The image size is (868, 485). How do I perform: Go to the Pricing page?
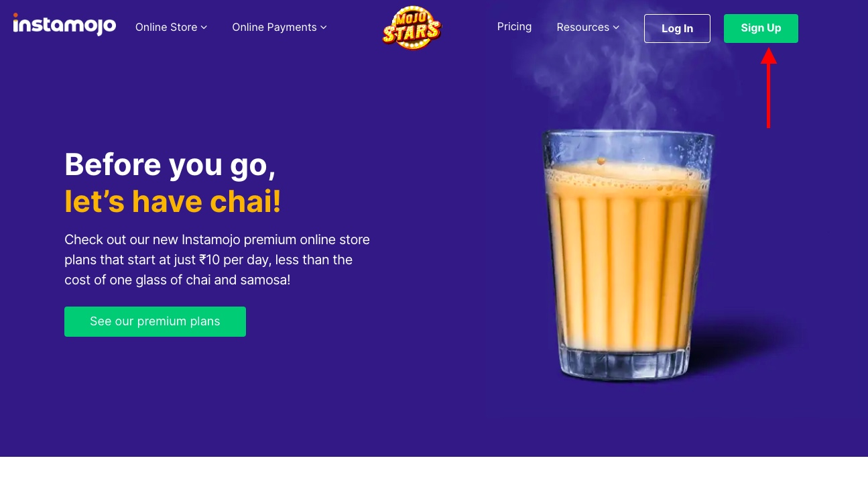tap(514, 27)
